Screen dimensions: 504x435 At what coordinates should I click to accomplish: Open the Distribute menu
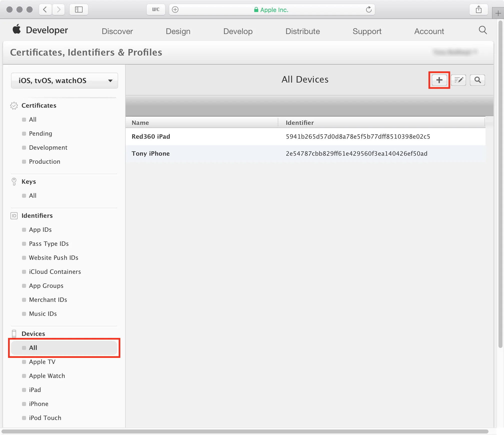pos(303,31)
